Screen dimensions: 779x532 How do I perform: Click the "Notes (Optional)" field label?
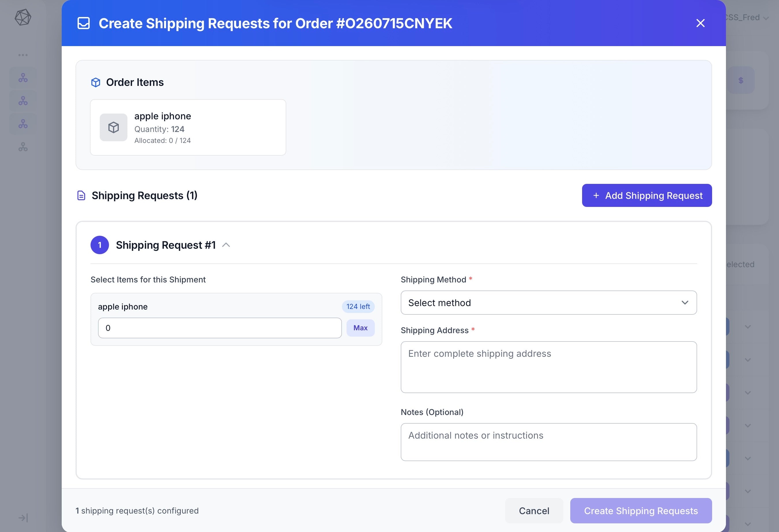tap(432, 412)
